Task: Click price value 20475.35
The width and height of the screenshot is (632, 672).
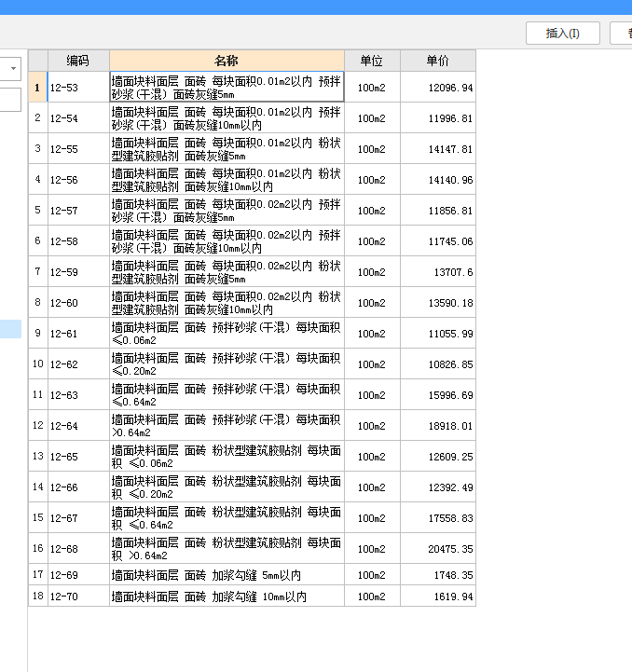Action: coord(450,549)
